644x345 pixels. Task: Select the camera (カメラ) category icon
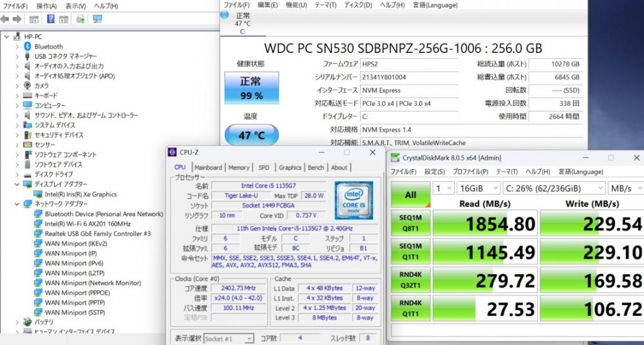[x=28, y=86]
